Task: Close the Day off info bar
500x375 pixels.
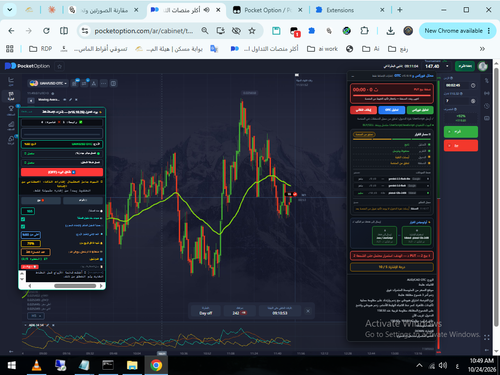Action: (x=308, y=311)
